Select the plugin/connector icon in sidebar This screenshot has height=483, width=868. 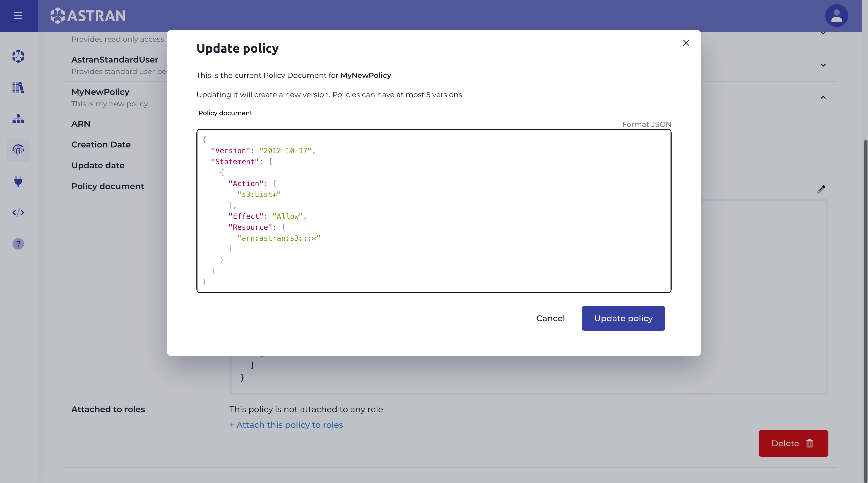click(x=18, y=181)
